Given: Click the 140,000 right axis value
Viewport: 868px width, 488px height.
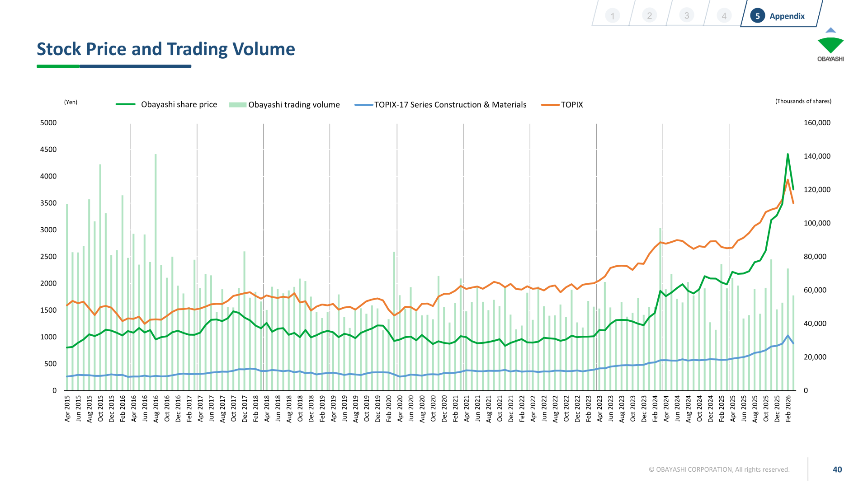Looking at the screenshot, I should [x=817, y=156].
